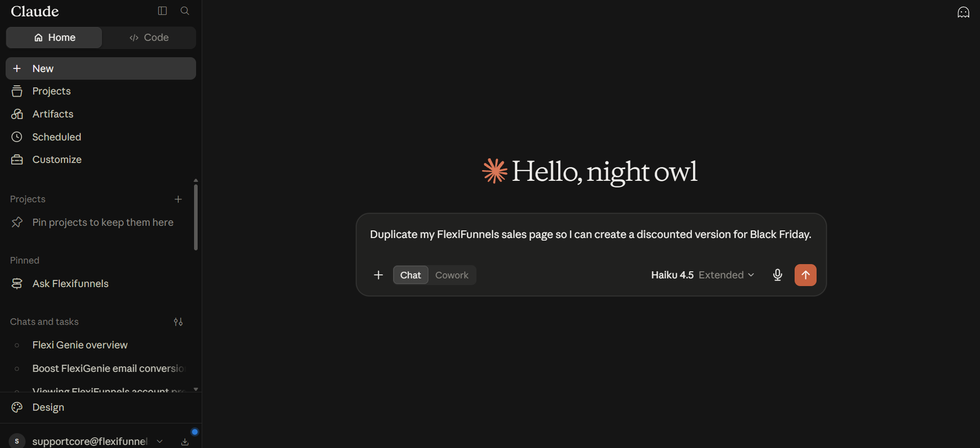Open search with the magnifier icon

tap(185, 11)
